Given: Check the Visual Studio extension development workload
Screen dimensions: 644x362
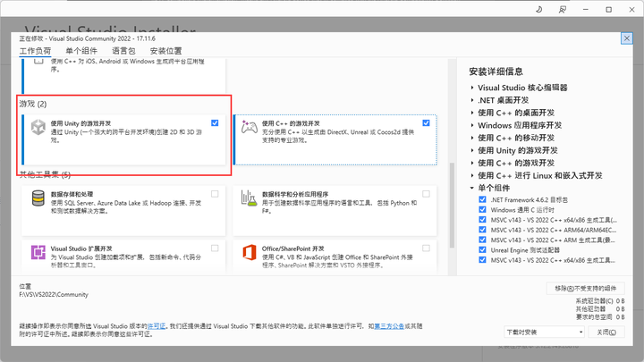Looking at the screenshot, I should pyautogui.click(x=215, y=248).
